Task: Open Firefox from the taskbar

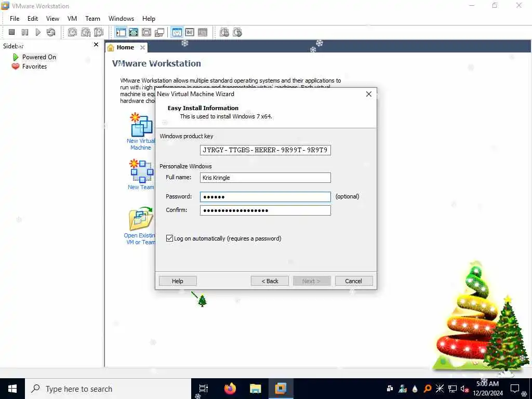Action: click(230, 389)
